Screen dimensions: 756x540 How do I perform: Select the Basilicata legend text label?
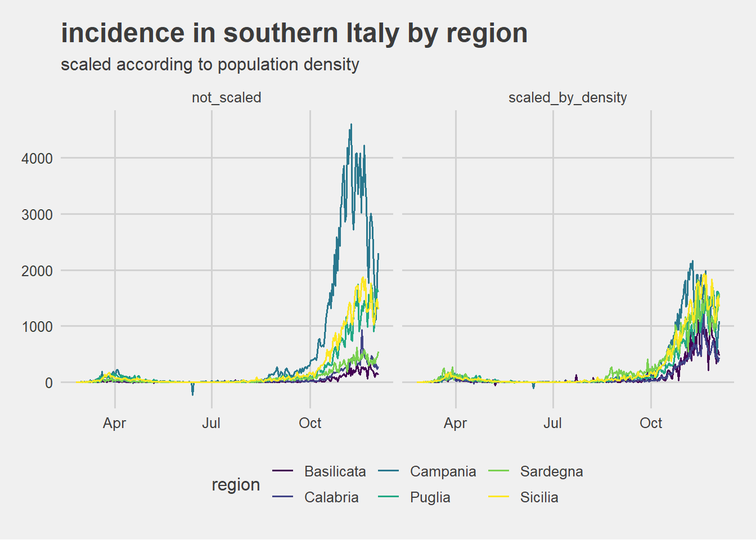(335, 471)
